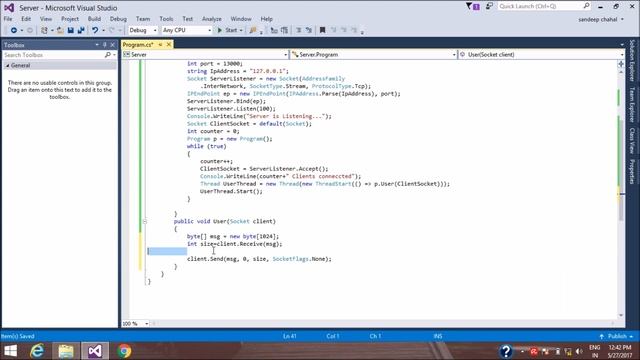Viewport: 640px width, 360px height.
Task: Click the pin on Program.cs tab
Action: point(160,44)
